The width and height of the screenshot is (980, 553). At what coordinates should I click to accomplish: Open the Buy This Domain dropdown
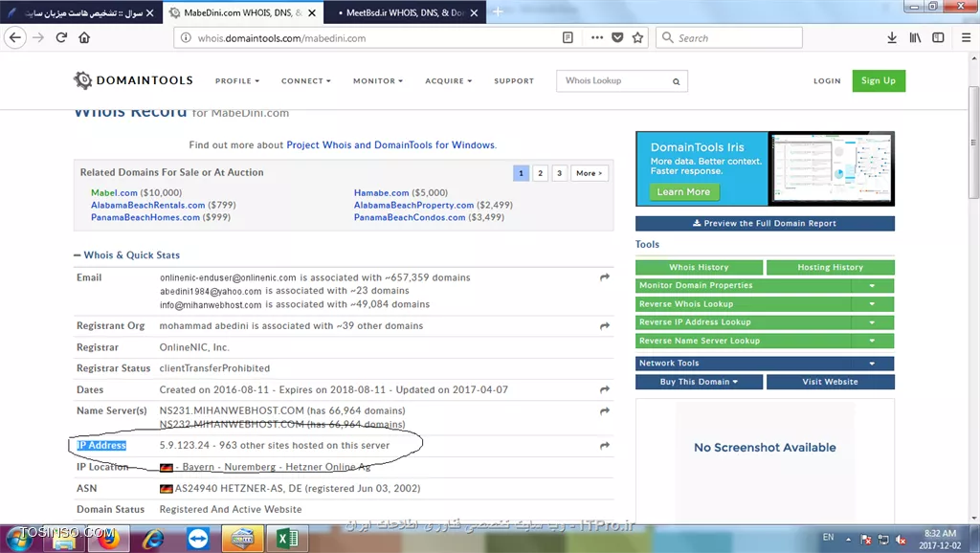click(699, 382)
